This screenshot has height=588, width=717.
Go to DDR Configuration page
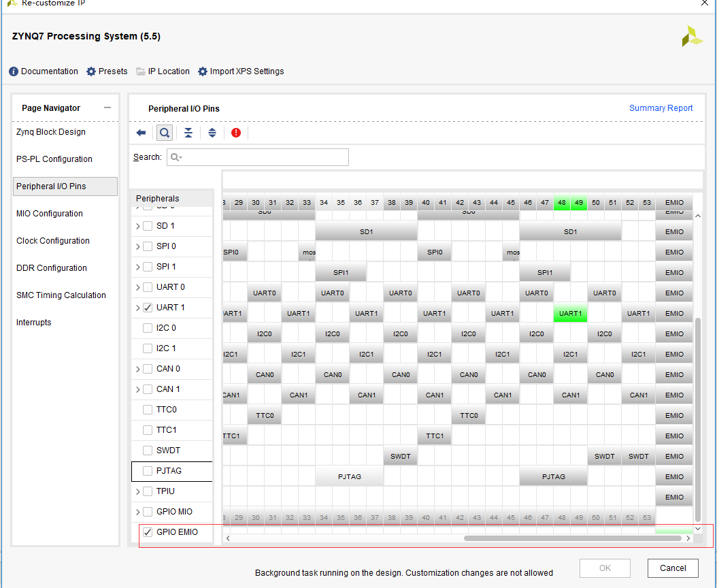coord(51,268)
